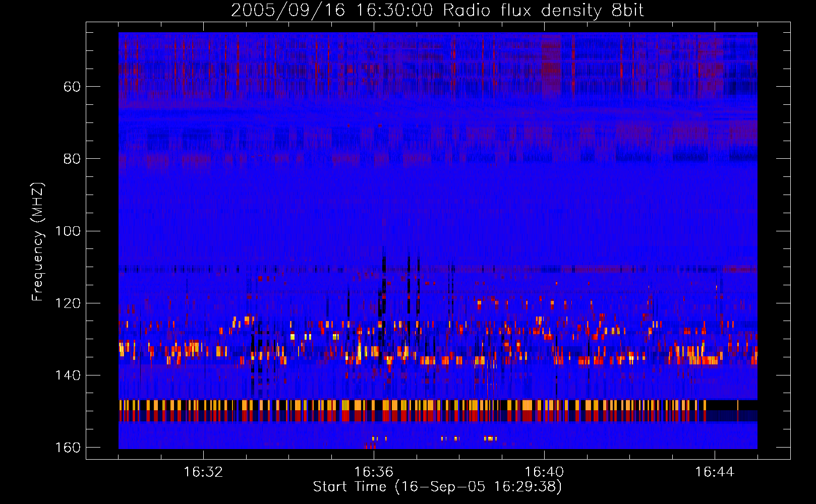Click the 16:44 time tick label
Screen dimensions: 816x504
pos(715,472)
